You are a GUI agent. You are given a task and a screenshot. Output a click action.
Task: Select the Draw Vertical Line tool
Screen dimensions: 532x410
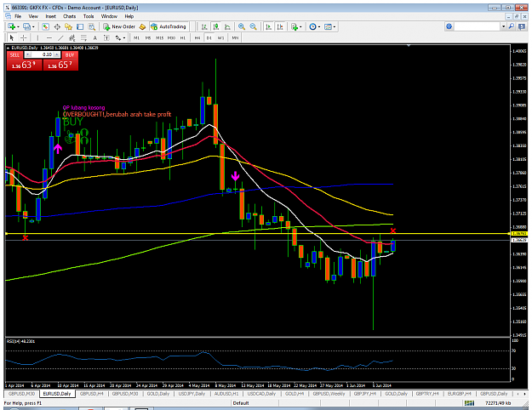coord(37,37)
